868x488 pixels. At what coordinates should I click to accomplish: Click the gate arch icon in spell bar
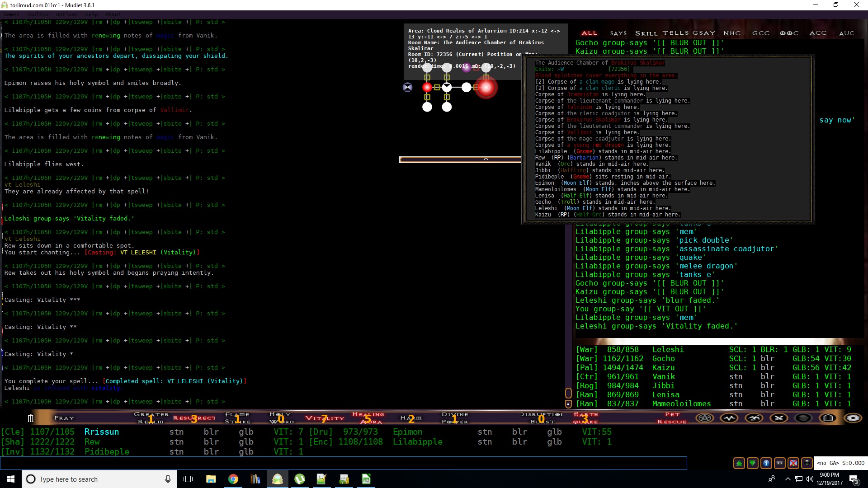pyautogui.click(x=828, y=418)
